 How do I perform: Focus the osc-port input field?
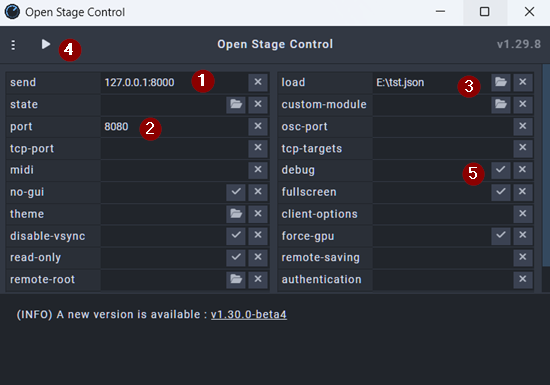(442, 126)
